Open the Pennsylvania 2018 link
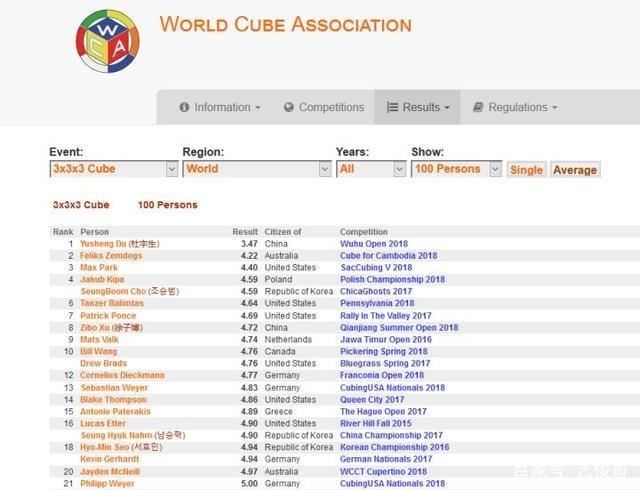The image size is (640, 490). pyautogui.click(x=377, y=303)
